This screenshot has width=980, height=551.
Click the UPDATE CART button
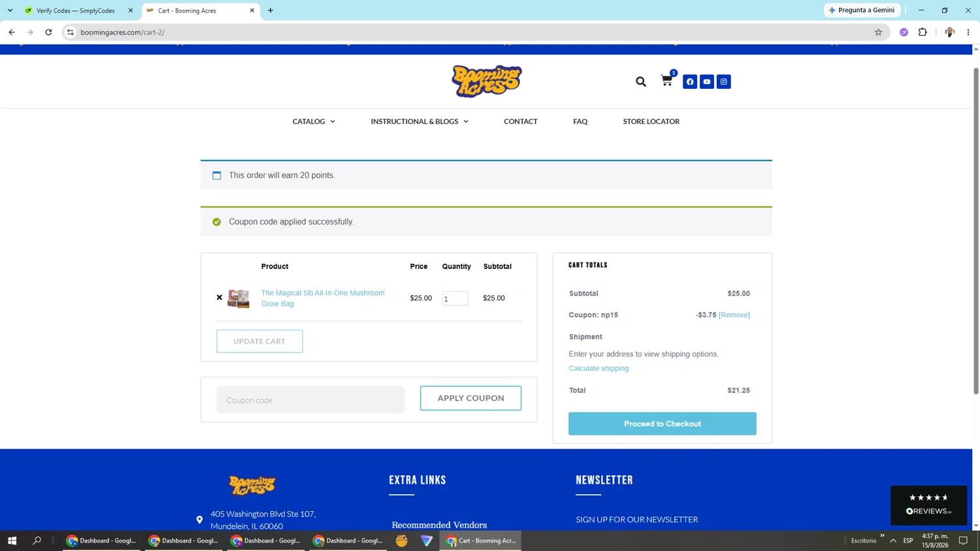[x=259, y=341]
